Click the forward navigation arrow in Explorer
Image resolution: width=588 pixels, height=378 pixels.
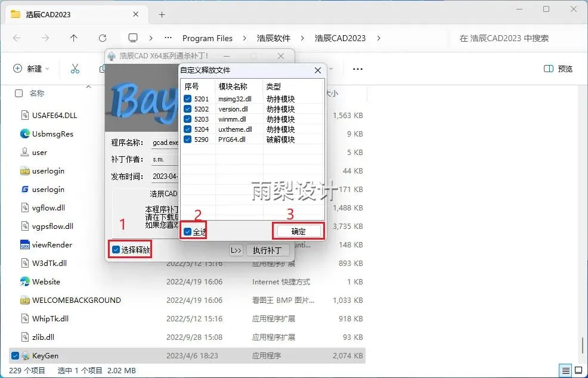(45, 38)
